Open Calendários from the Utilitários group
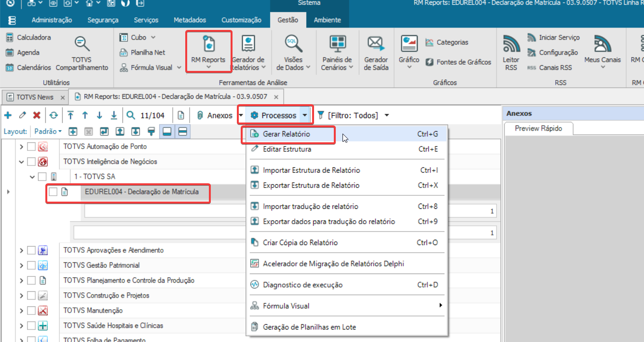 (x=28, y=68)
